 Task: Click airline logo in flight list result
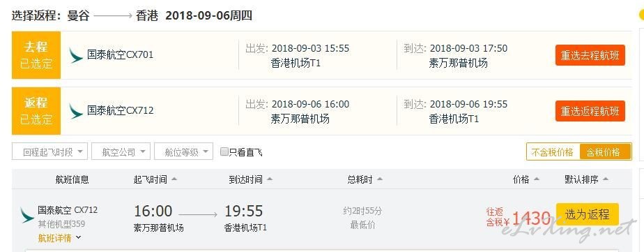tap(27, 216)
